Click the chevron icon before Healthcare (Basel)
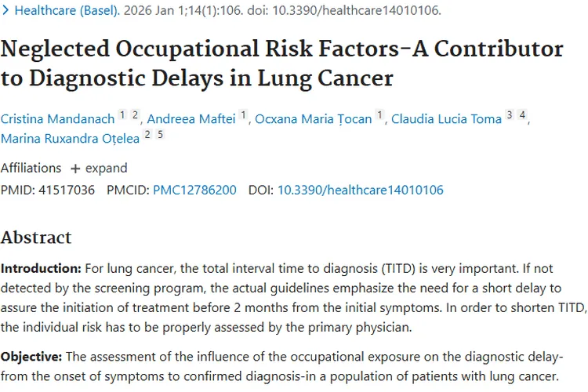588x392 pixels. click(7, 11)
